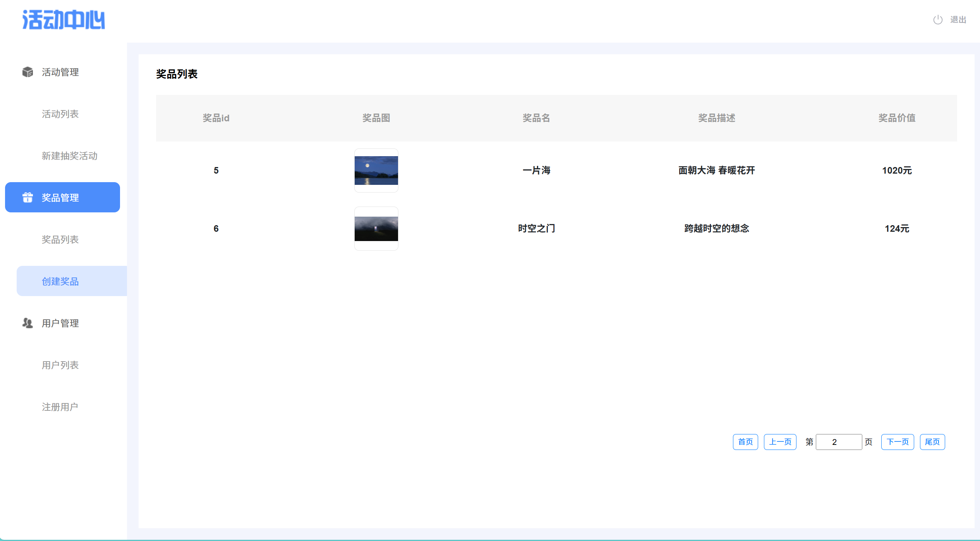Go to 新建抽奖活动 page
Screen dimensions: 980x541
coord(70,156)
